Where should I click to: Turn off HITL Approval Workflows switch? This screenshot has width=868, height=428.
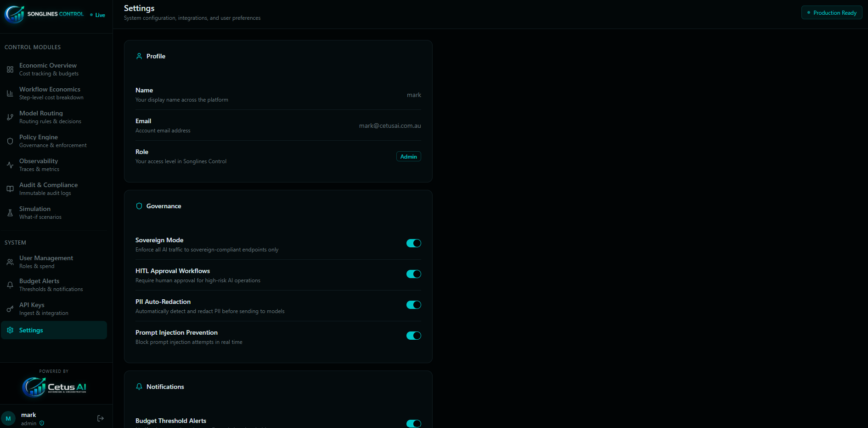[x=413, y=274]
